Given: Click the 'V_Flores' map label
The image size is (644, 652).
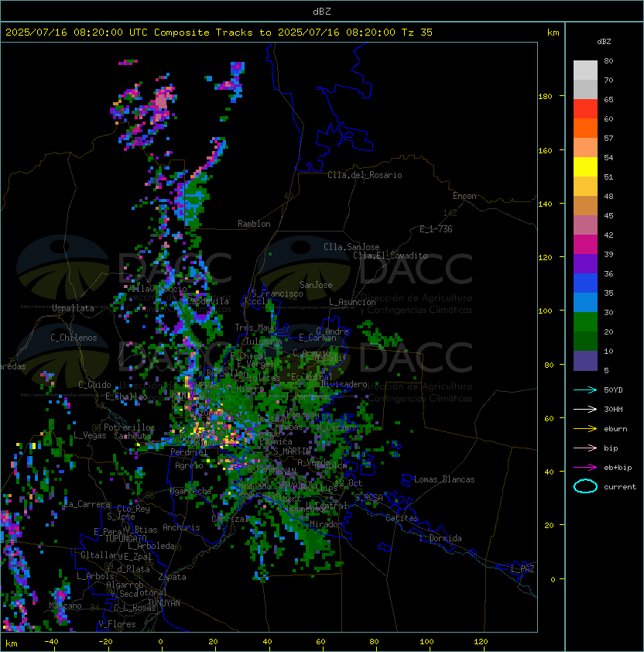Looking at the screenshot, I should (117, 624).
